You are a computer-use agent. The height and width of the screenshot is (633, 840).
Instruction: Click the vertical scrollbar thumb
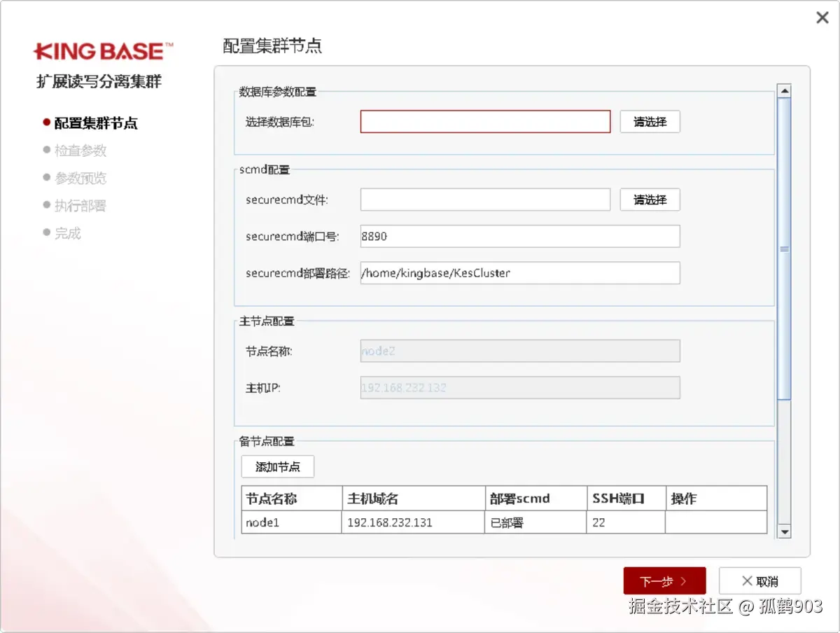point(785,249)
